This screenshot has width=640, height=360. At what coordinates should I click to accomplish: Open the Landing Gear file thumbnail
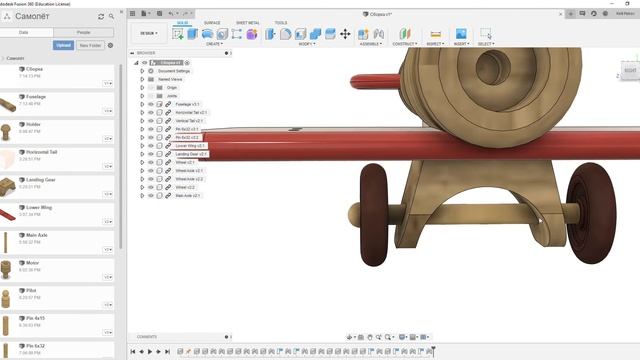7,187
